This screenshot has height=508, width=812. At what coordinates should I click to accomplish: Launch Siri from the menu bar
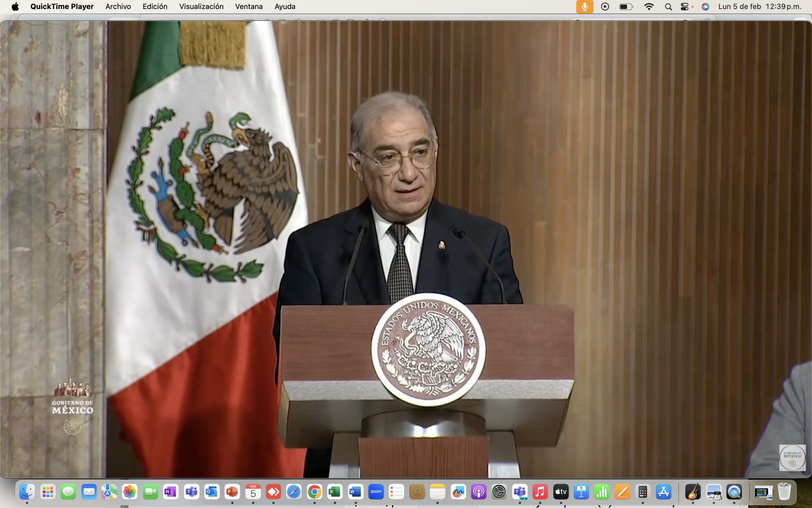pos(705,7)
